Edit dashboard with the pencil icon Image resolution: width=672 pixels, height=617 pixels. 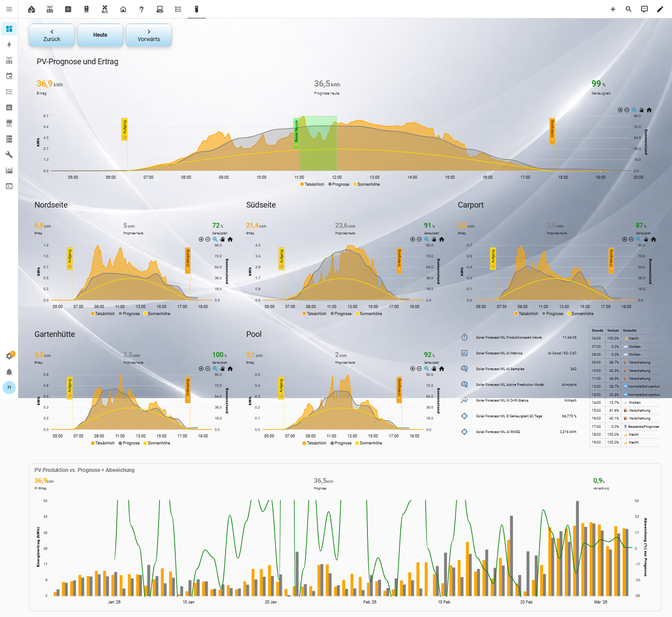point(660,9)
